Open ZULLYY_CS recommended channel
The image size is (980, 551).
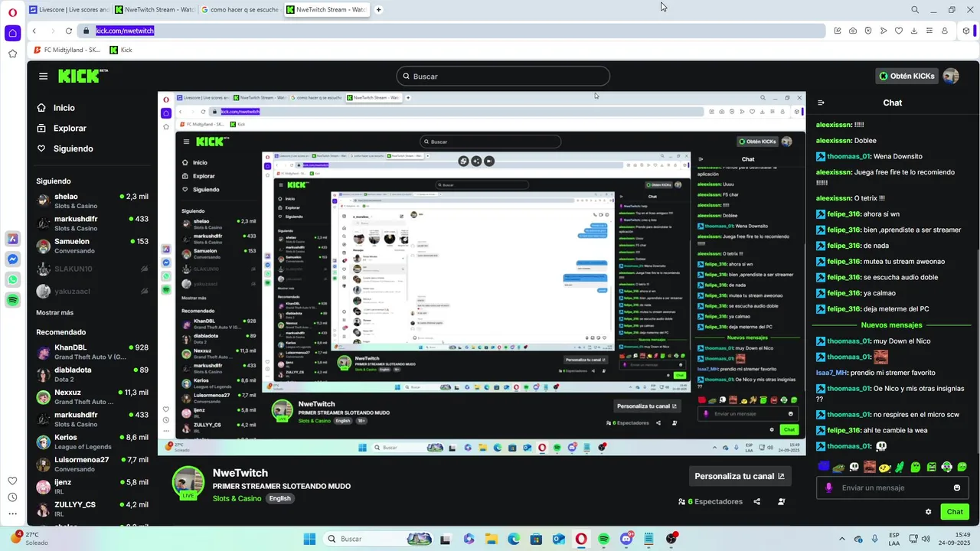pyautogui.click(x=92, y=509)
